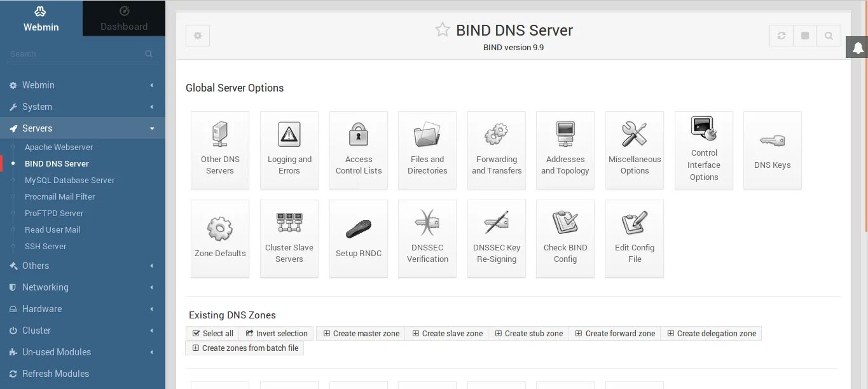The height and width of the screenshot is (389, 868).
Task: Open Access Control Lists
Action: click(x=359, y=151)
